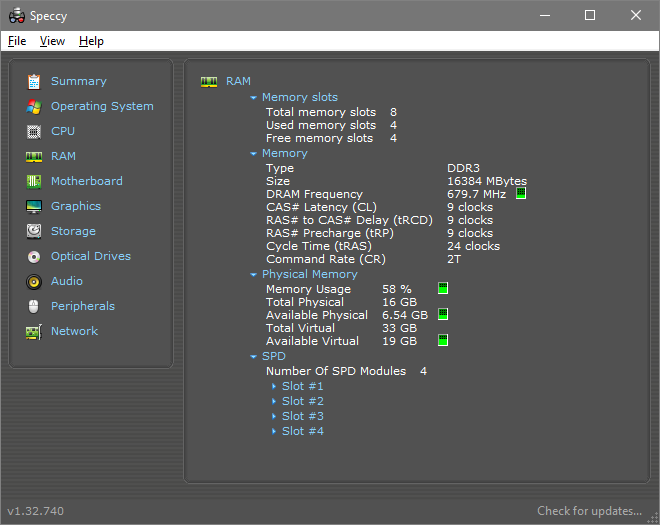The width and height of the screenshot is (660, 525).
Task: Go to the Summary section
Action: [79, 81]
